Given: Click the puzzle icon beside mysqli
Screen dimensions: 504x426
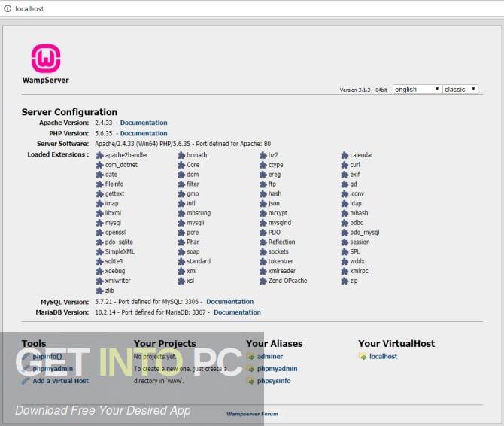Looking at the screenshot, I should point(181,223).
